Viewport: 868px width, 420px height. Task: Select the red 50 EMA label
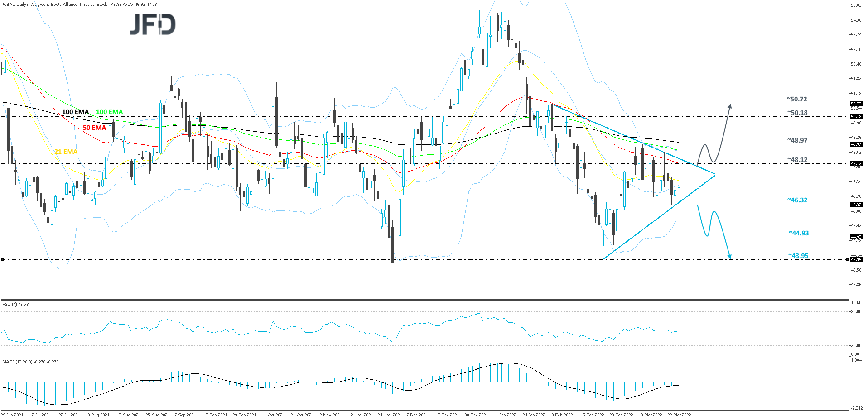point(94,128)
